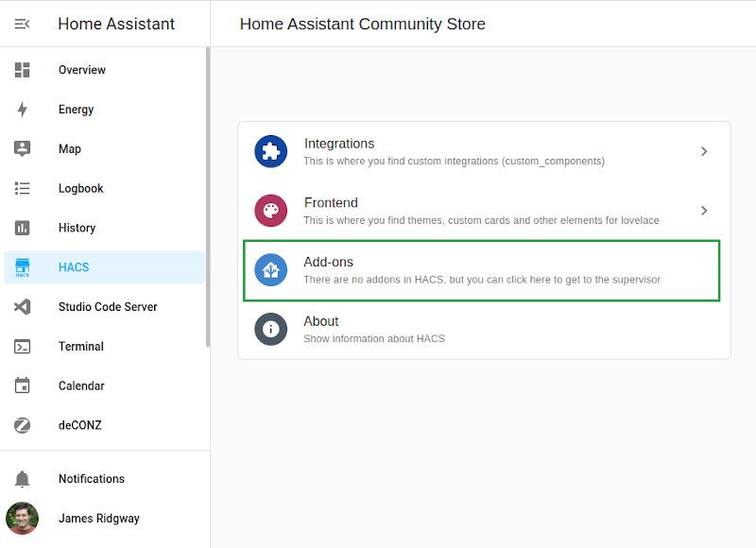Click the HACS sidebar icon
This screenshot has height=548, width=756.
pyautogui.click(x=23, y=267)
